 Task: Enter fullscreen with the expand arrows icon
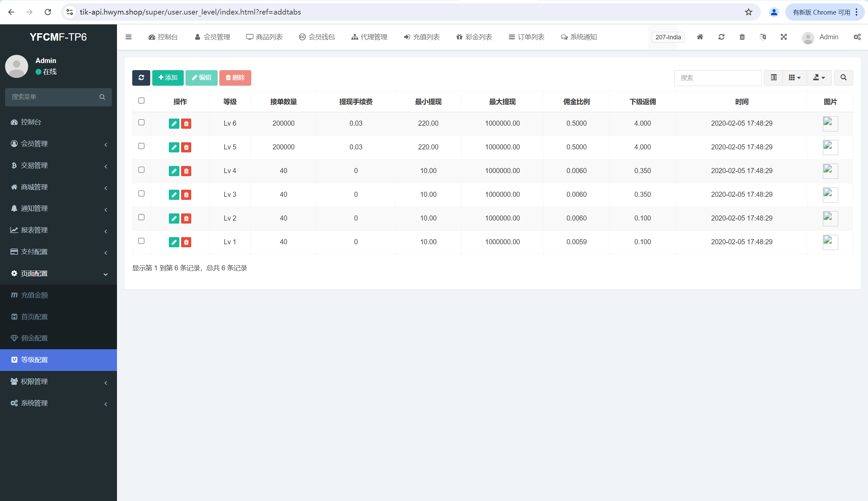pyautogui.click(x=784, y=37)
